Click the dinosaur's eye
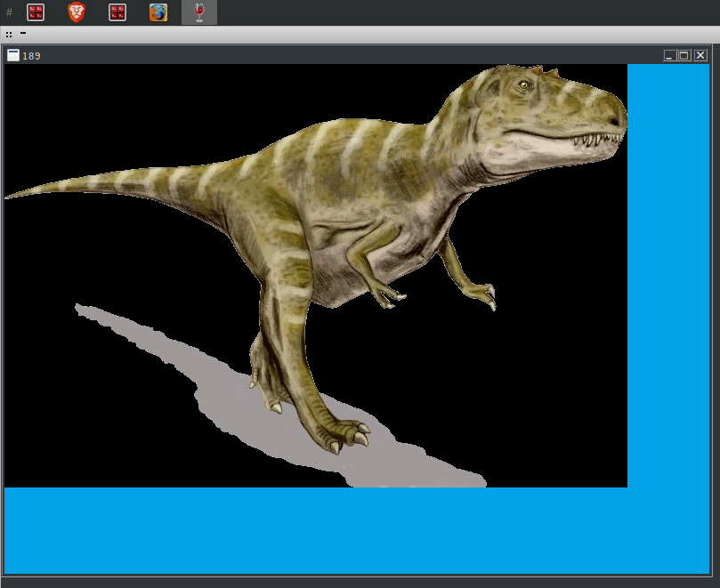 coord(525,85)
